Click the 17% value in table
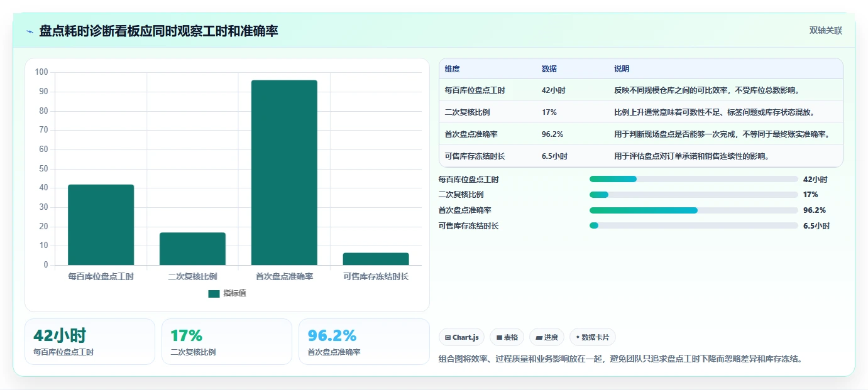The height and width of the screenshot is (390, 868). click(549, 112)
